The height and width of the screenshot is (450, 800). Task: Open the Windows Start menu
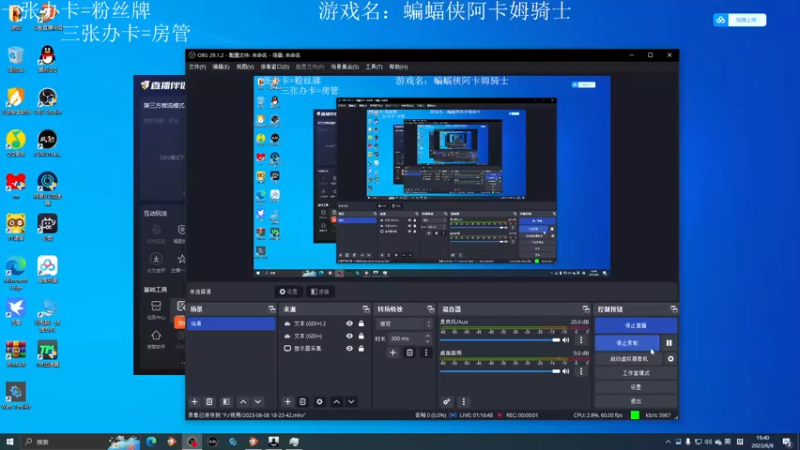[9, 441]
